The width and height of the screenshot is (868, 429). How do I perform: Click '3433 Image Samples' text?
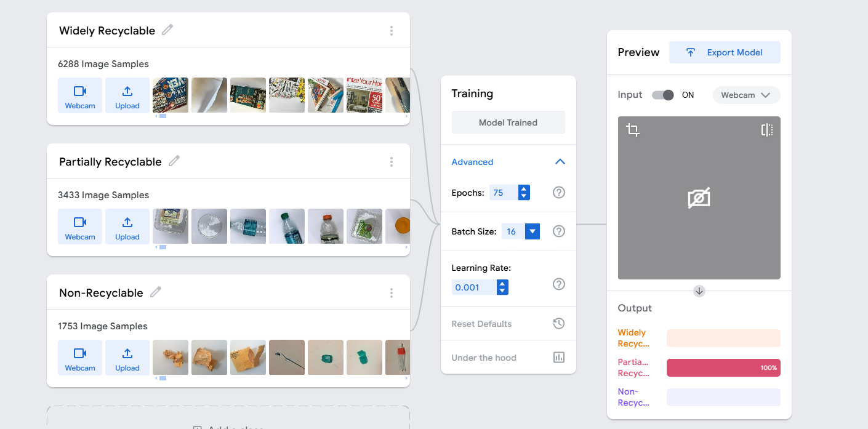(103, 195)
